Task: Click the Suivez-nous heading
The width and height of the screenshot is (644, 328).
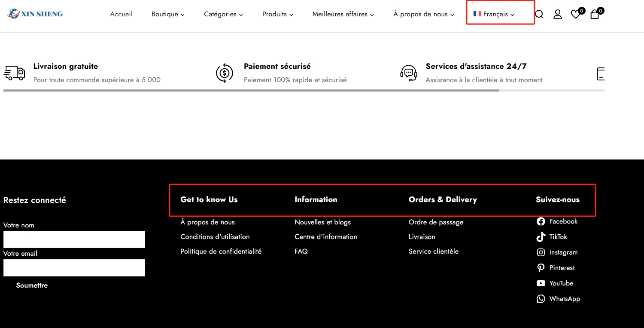Action: [557, 199]
